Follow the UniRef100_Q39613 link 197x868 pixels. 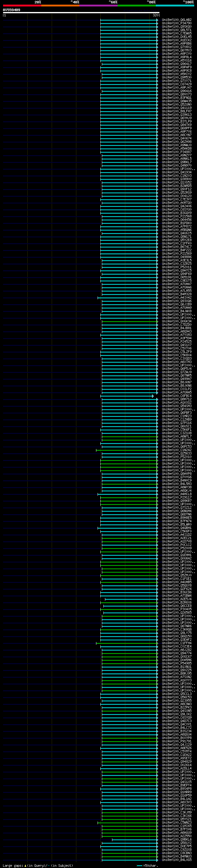(177, 115)
